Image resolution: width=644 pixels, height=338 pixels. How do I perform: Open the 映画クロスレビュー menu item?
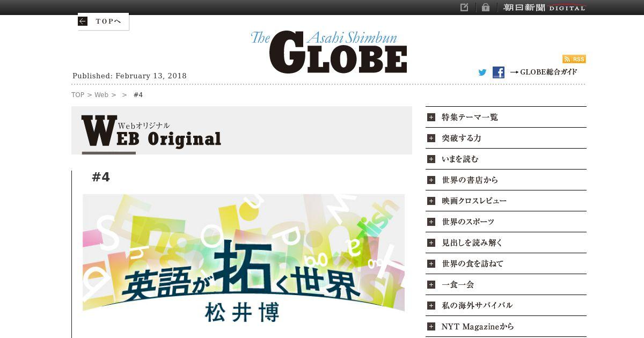(x=506, y=201)
